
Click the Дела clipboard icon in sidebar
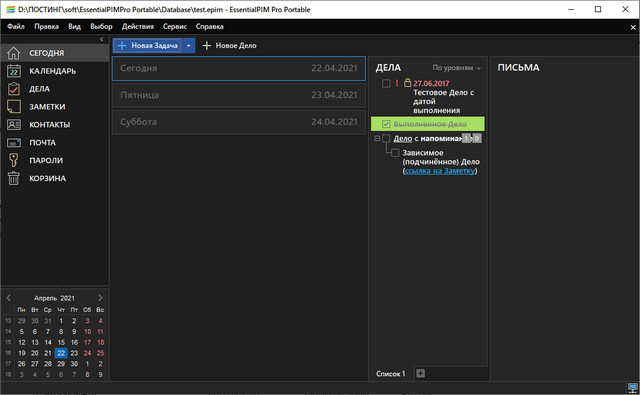13,89
